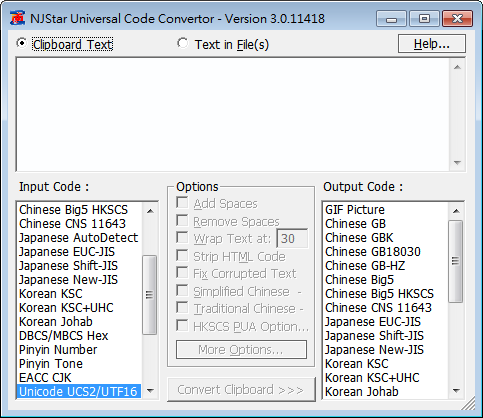Click the NJStar app icon in title bar
This screenshot has width=483, height=418.
[x=17, y=18]
